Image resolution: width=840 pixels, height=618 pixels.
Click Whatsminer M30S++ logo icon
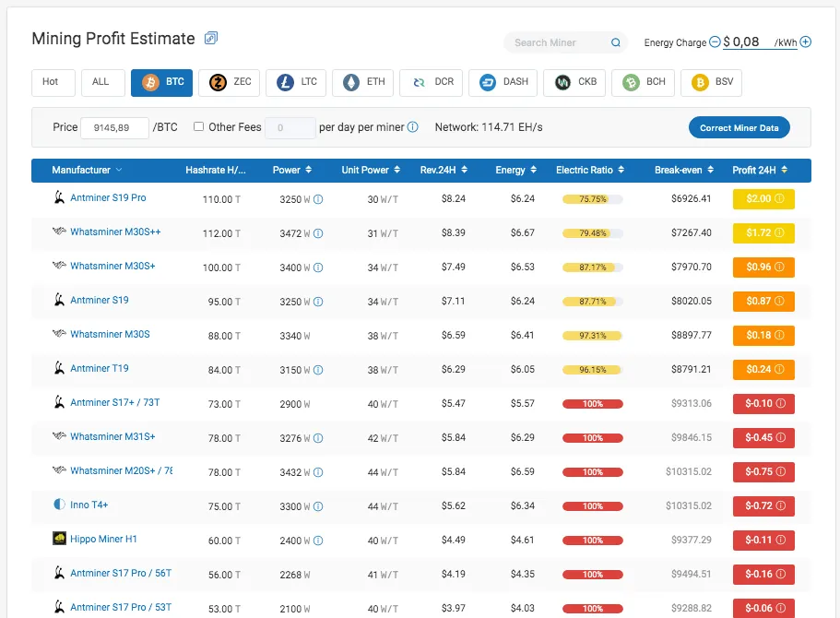tap(59, 231)
